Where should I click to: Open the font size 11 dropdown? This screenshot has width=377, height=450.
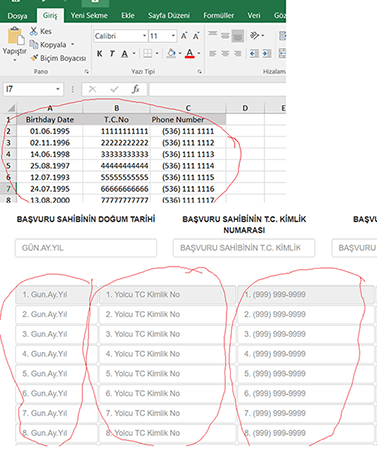pos(173,36)
